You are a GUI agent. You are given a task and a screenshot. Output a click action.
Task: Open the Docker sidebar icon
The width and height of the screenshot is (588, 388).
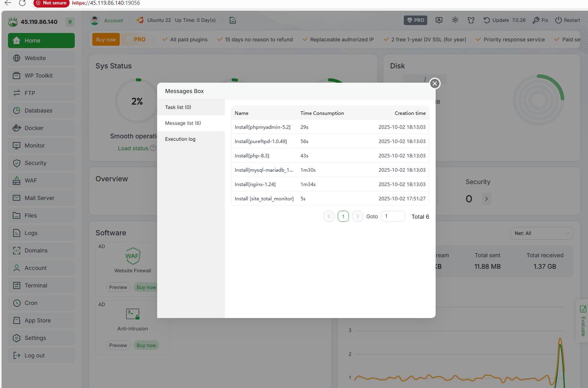point(17,128)
